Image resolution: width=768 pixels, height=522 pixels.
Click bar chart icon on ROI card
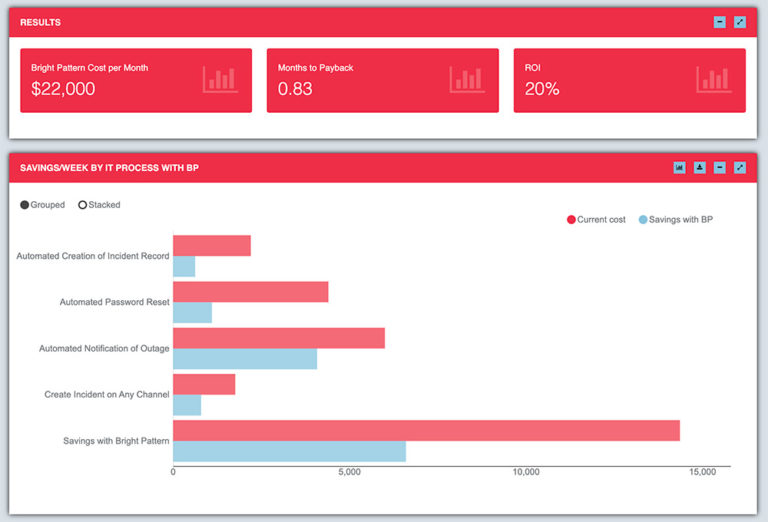(x=714, y=79)
